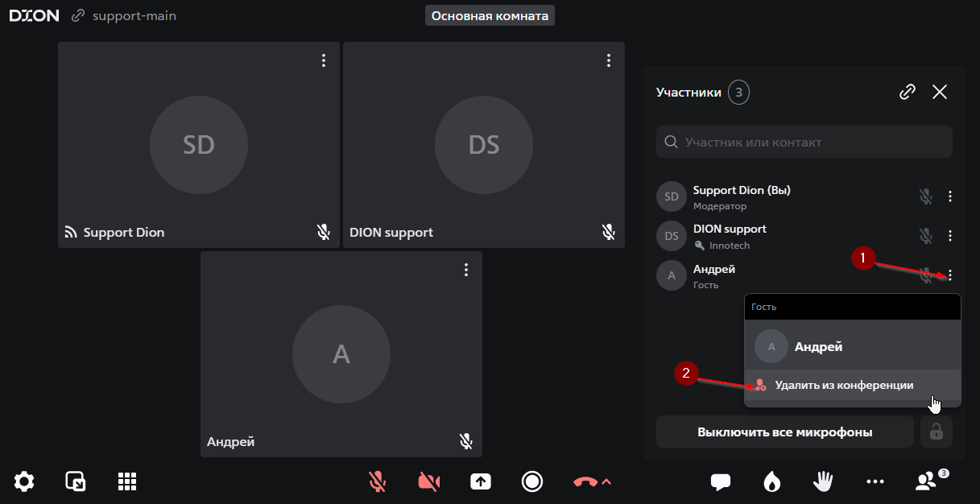Start recording with the record button

532,481
